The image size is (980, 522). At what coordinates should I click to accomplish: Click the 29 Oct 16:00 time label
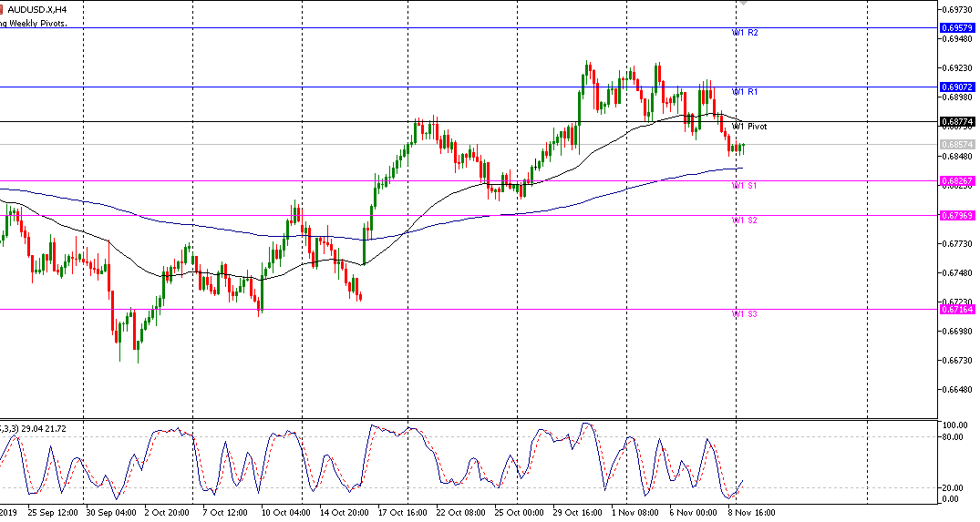pos(577,513)
